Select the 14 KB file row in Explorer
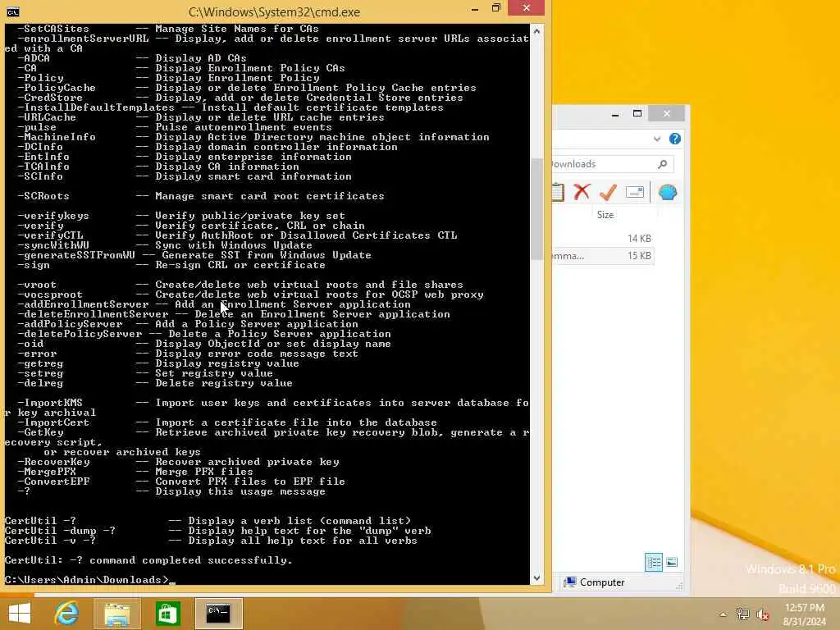 pyautogui.click(x=603, y=239)
